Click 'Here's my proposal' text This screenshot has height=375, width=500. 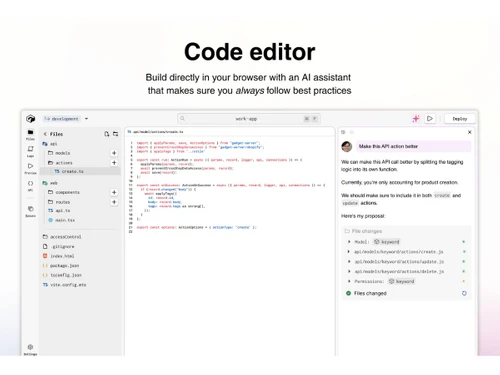pos(363,216)
